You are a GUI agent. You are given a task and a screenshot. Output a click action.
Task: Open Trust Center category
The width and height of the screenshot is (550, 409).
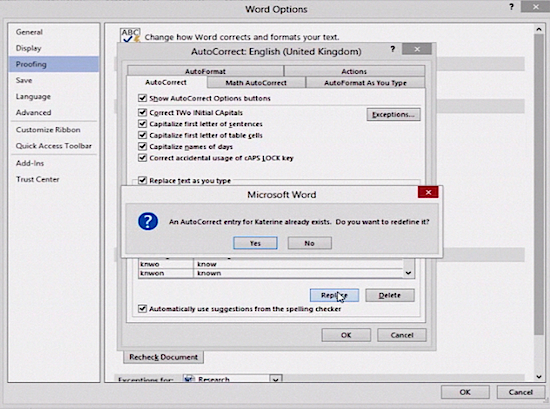tap(54, 179)
